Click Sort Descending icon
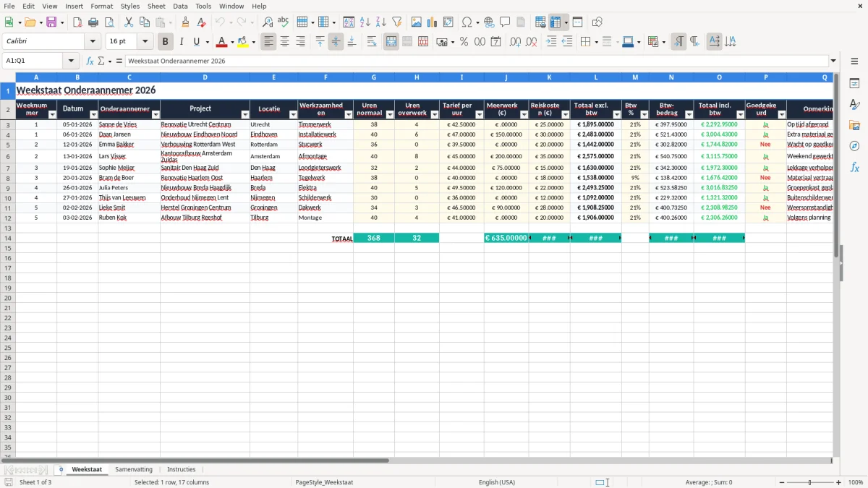Image resolution: width=868 pixels, height=488 pixels. pyautogui.click(x=381, y=22)
